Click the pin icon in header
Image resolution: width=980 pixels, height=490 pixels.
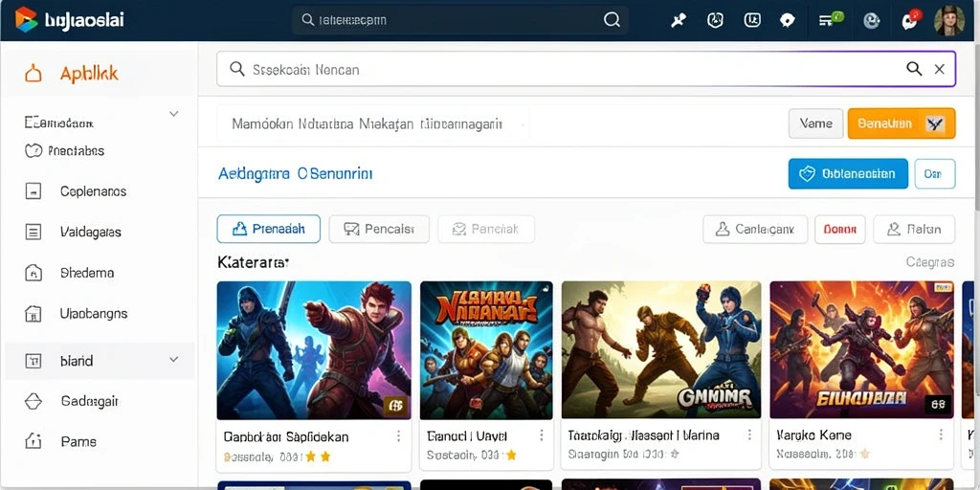coord(679,21)
